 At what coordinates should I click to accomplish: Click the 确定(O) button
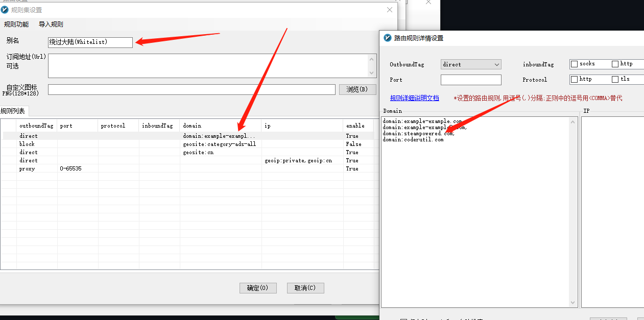258,287
